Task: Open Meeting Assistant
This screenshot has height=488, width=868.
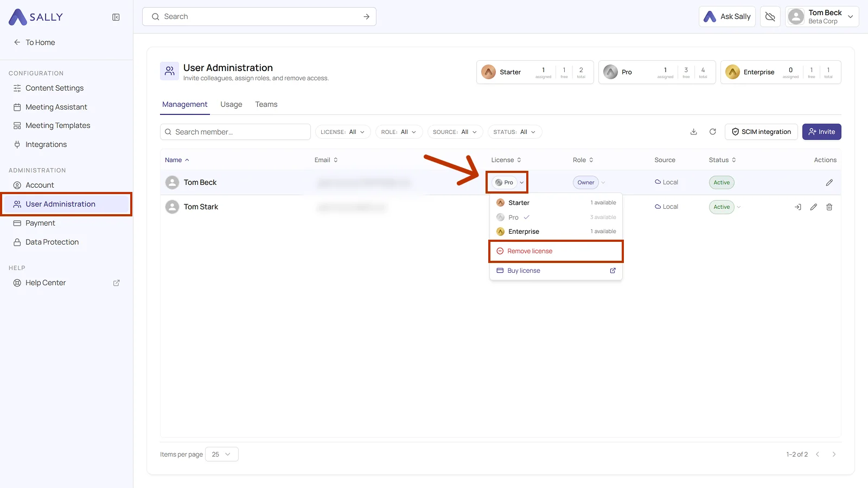Action: pyautogui.click(x=56, y=107)
